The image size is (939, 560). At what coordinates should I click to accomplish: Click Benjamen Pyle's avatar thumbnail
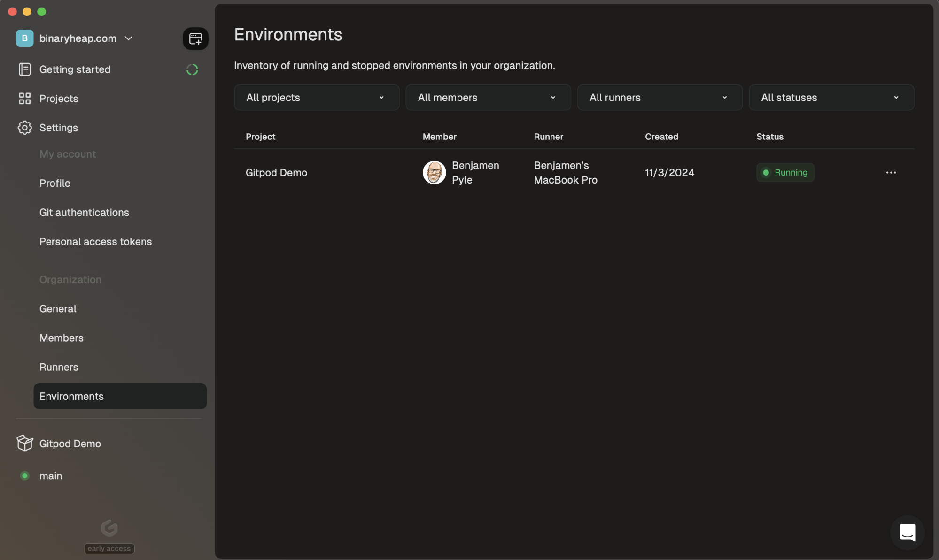(434, 173)
